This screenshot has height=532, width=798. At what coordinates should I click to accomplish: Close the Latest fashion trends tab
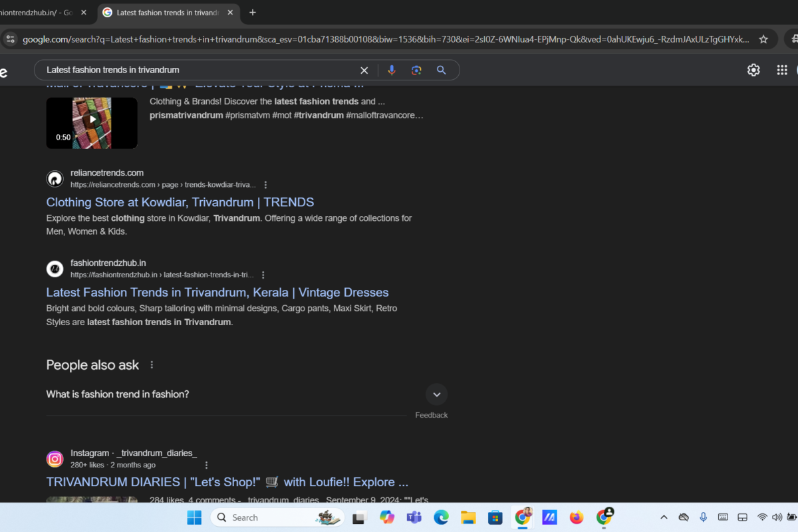point(230,13)
